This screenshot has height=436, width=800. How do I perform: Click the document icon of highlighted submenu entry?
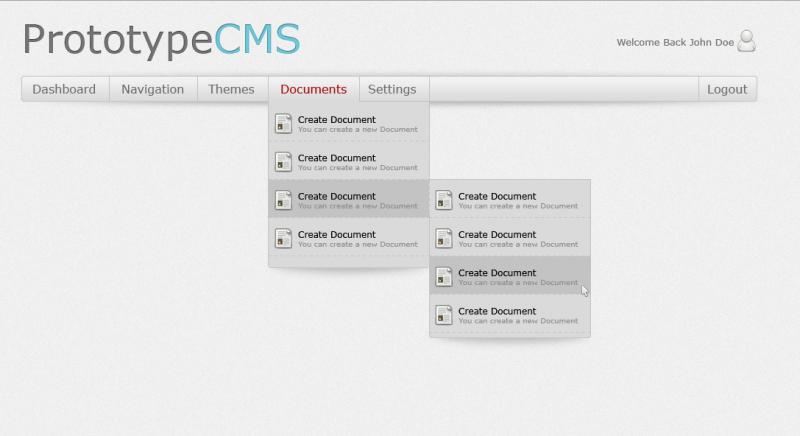pos(444,276)
